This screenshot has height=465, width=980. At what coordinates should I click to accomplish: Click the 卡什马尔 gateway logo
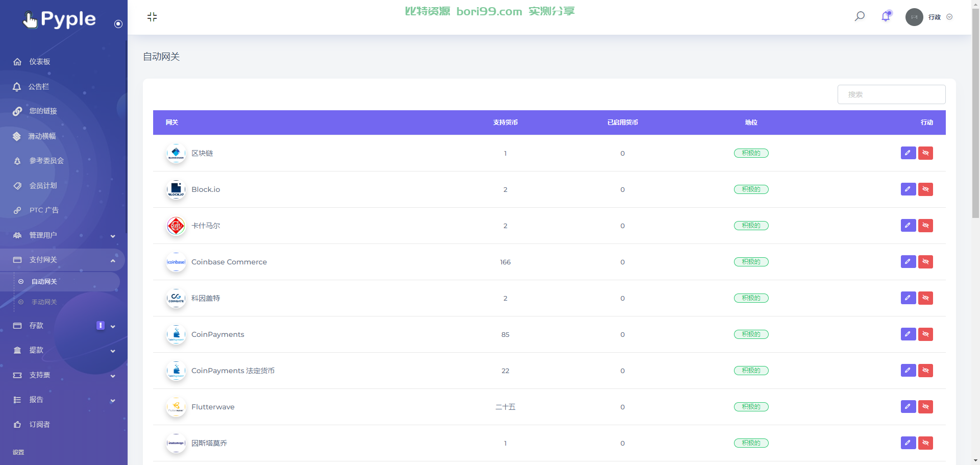point(176,226)
